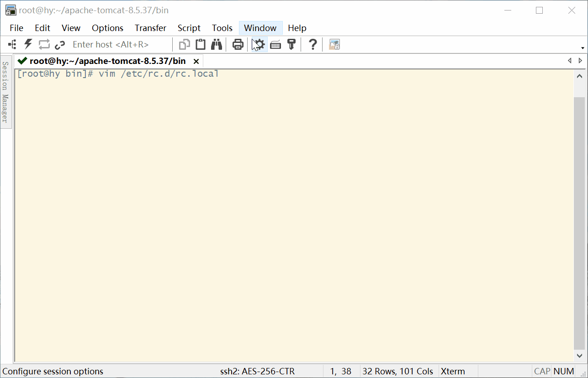Open the Transfer menu
The width and height of the screenshot is (588, 378).
point(150,28)
